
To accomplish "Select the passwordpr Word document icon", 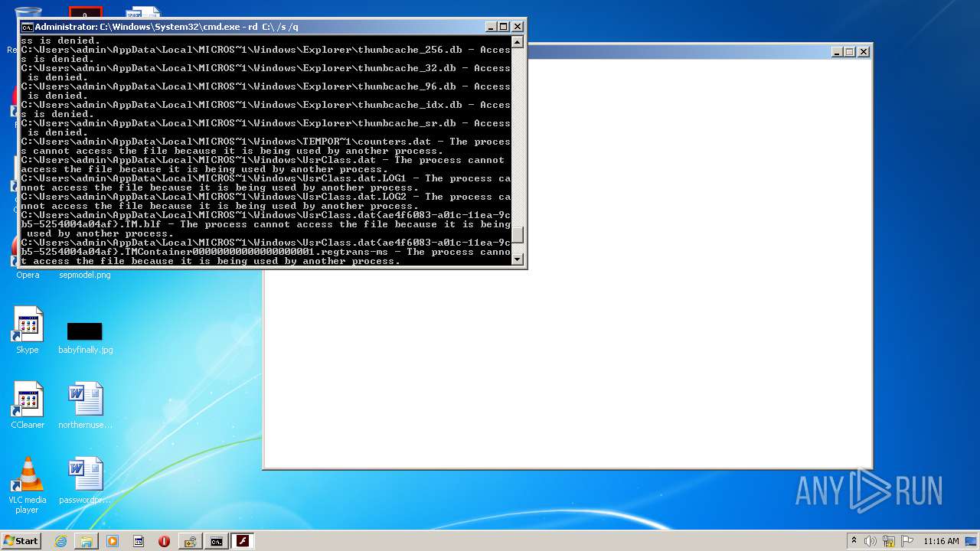I will (85, 480).
